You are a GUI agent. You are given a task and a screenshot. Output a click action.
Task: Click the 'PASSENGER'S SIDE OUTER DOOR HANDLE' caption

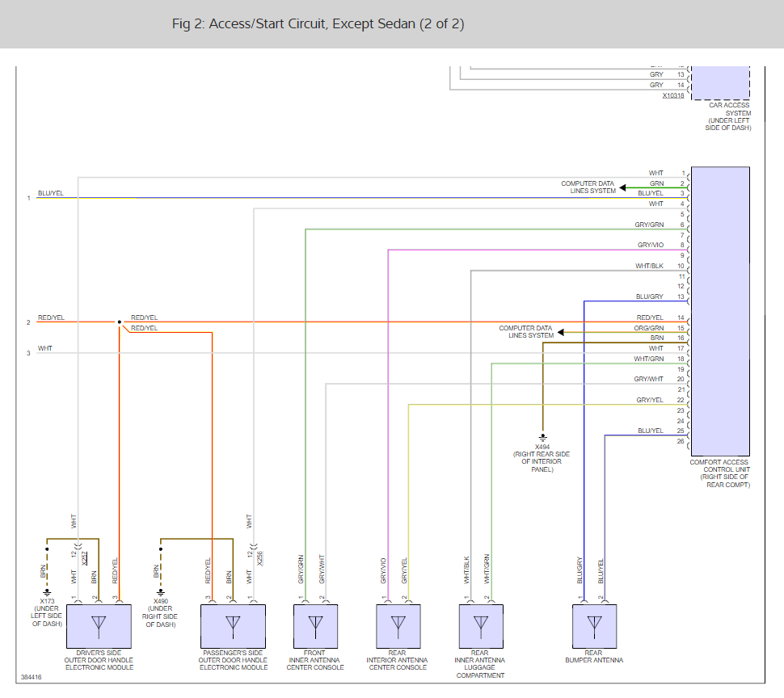pyautogui.click(x=233, y=660)
